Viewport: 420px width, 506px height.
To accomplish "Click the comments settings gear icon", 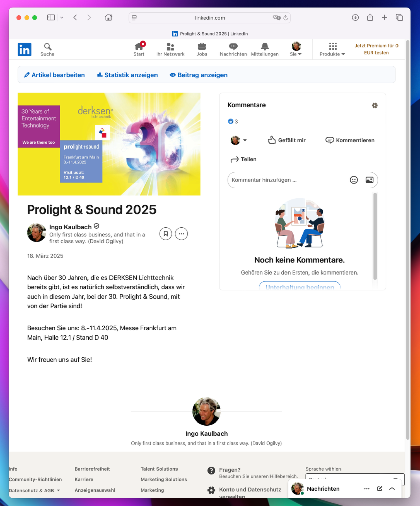I will click(374, 105).
